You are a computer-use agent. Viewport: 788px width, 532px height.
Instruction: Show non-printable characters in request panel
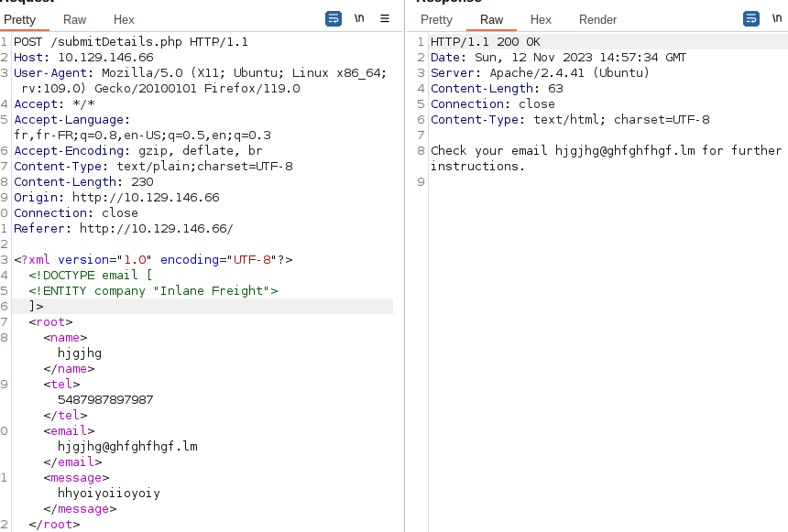coord(358,17)
